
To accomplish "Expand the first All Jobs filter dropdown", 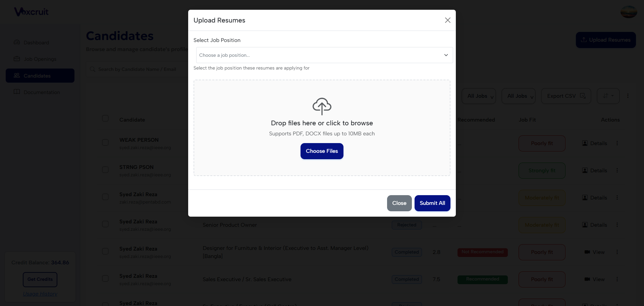I will (479, 96).
